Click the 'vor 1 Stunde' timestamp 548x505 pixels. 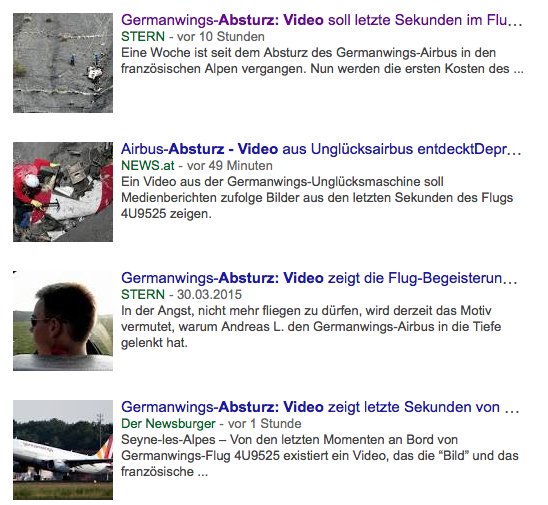tap(265, 424)
